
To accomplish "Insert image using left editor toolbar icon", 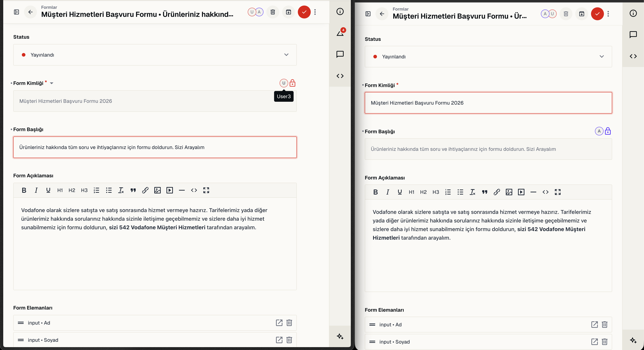I will pos(157,190).
